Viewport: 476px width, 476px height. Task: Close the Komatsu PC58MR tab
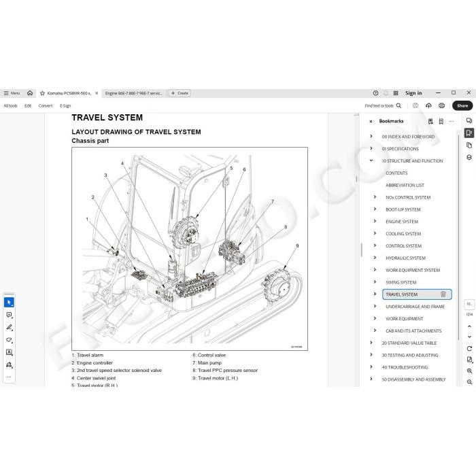[x=97, y=93]
